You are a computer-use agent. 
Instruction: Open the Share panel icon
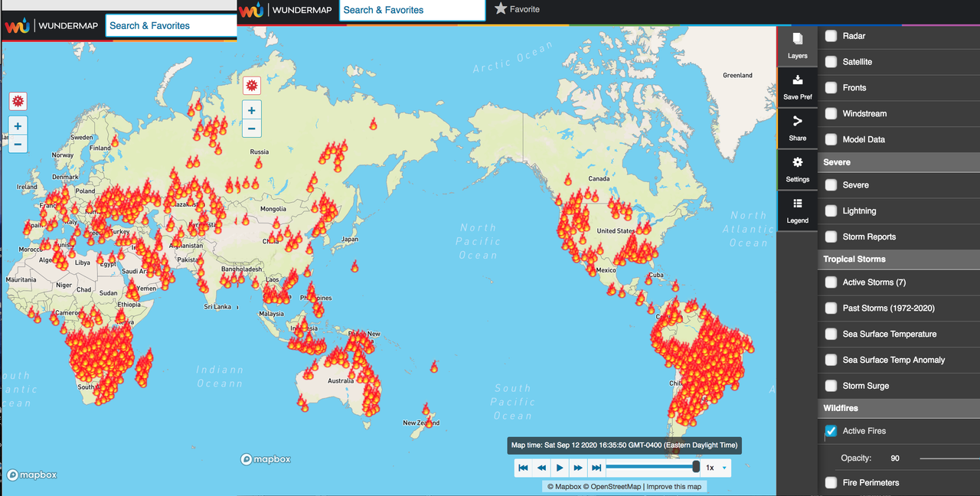tap(797, 122)
